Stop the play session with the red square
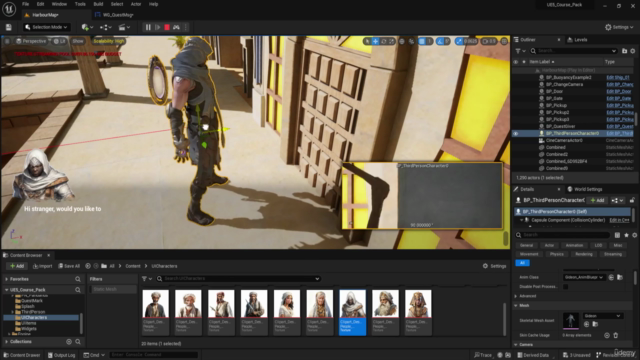 (167, 27)
